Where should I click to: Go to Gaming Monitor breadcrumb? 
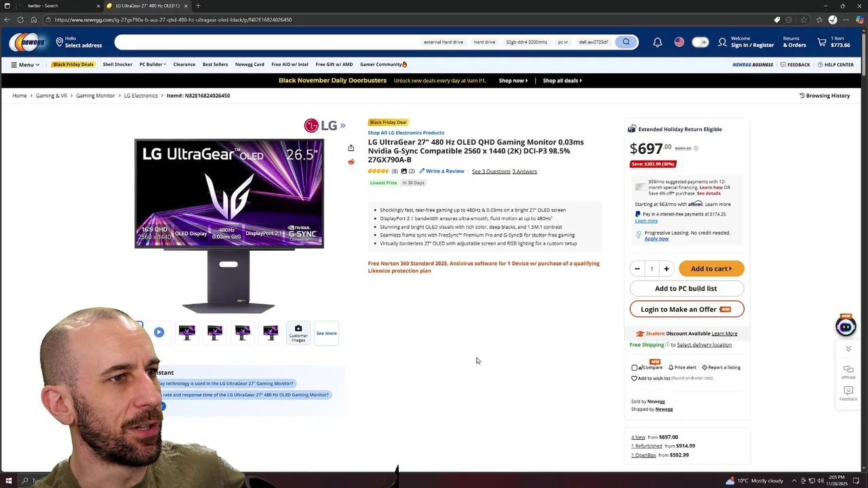(96, 96)
